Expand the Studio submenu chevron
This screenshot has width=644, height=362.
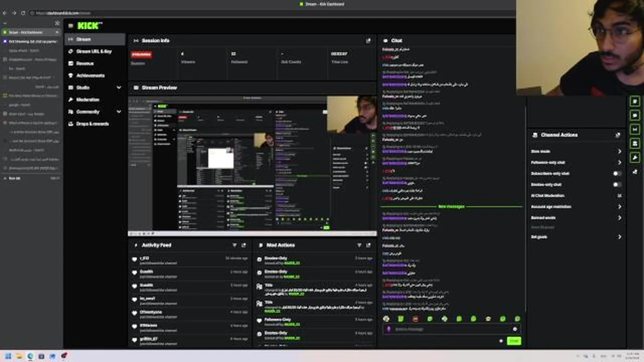(x=119, y=87)
